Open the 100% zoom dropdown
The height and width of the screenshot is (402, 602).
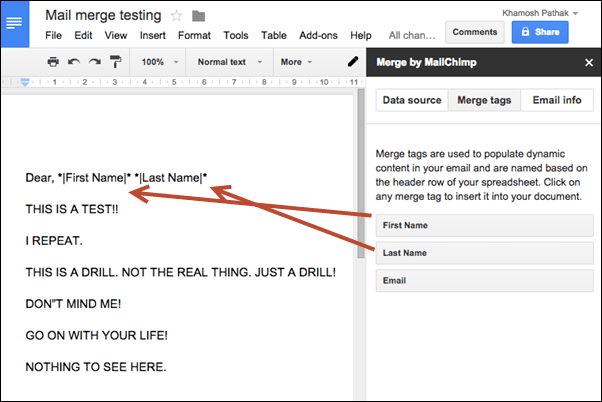(x=160, y=62)
